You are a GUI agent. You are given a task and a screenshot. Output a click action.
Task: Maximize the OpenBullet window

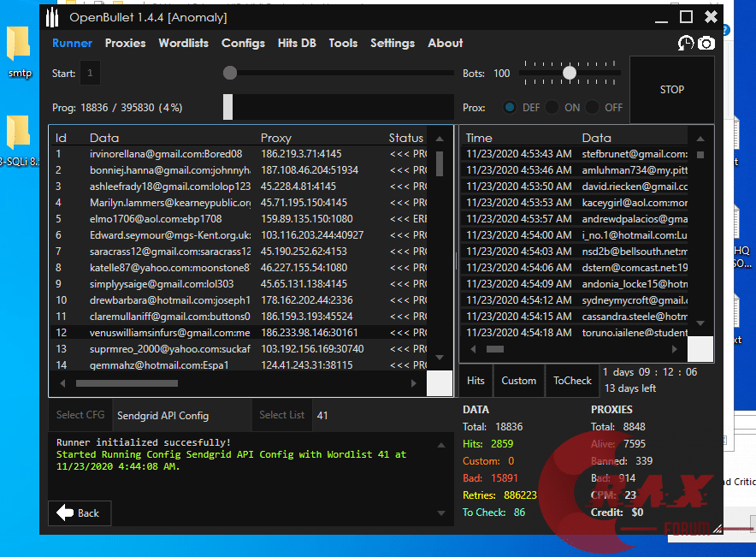click(x=686, y=17)
